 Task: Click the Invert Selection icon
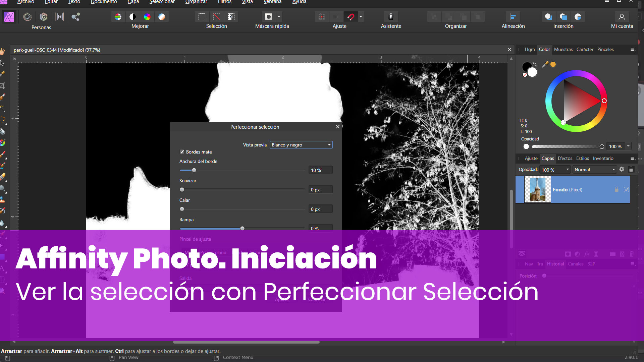click(231, 17)
